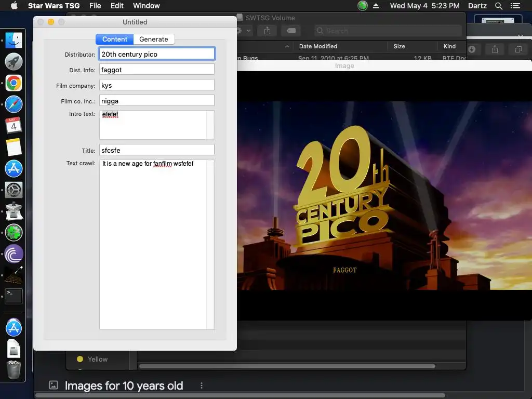Click into the Title field
Screen dimensions: 532x399
[x=157, y=150]
